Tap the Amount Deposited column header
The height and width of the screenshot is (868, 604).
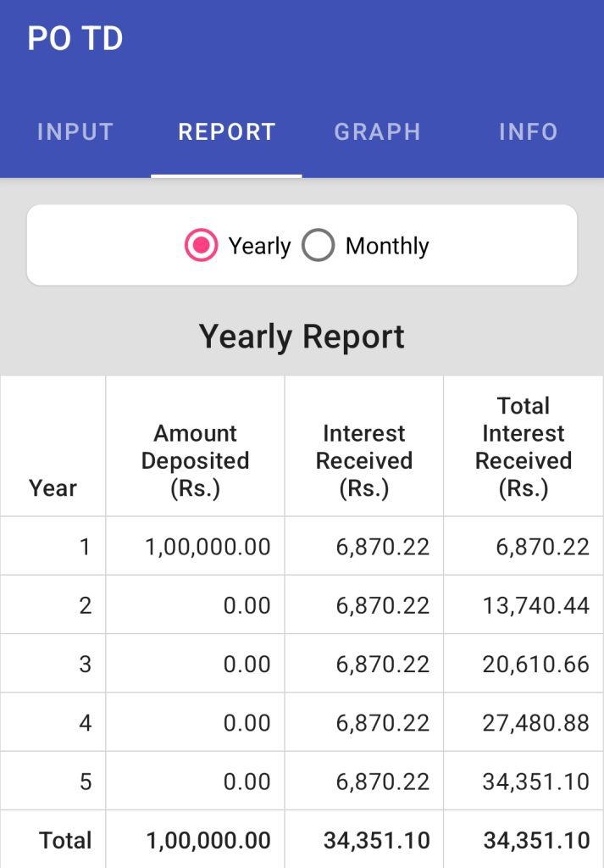(195, 461)
